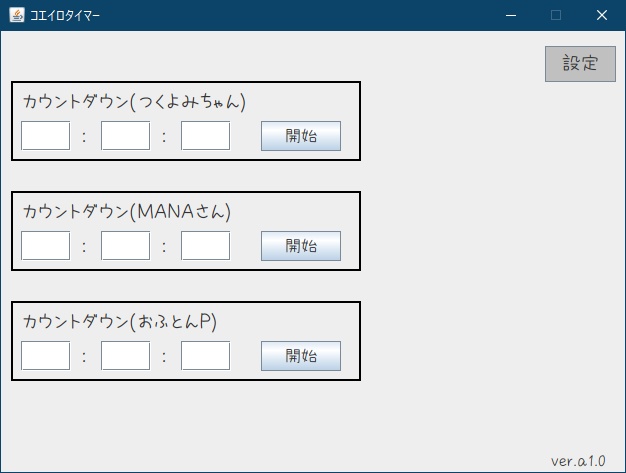
Task: Click the Java app icon in title bar
Action: coord(16,15)
